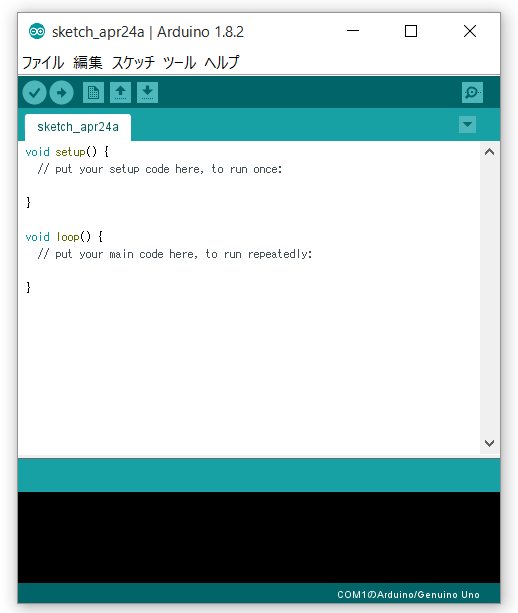
Task: Open the ツール menu
Action: (179, 63)
